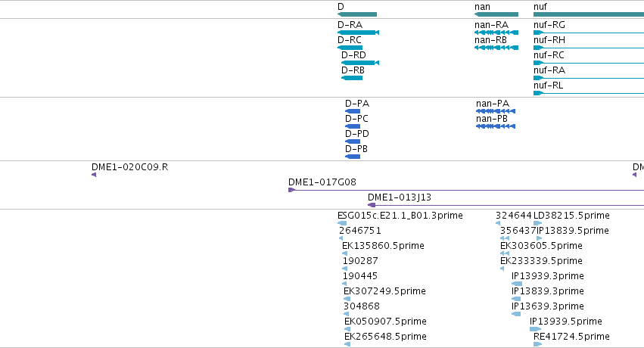This screenshot has height=348, width=644.
Task: Select the 2646751 EST feature
Action: (x=341, y=238)
